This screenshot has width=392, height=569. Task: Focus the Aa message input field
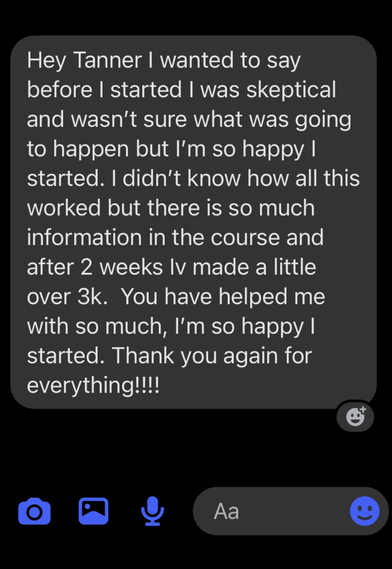[x=291, y=511]
